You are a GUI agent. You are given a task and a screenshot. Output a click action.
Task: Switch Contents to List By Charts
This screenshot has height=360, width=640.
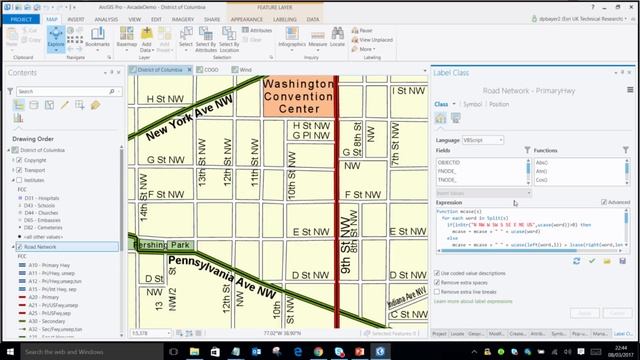coord(18,118)
